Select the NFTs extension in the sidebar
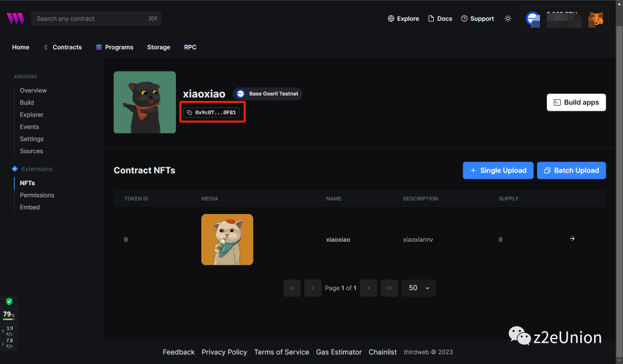623x364 pixels. (x=27, y=183)
